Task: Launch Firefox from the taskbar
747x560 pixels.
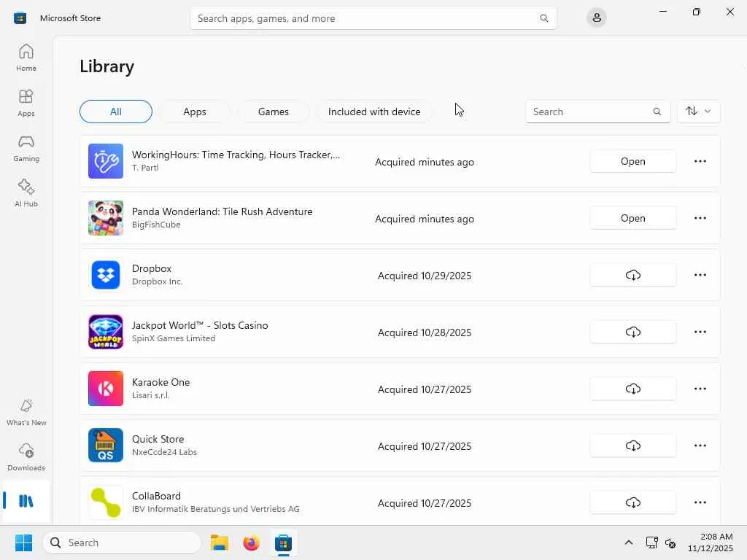Action: click(x=251, y=542)
